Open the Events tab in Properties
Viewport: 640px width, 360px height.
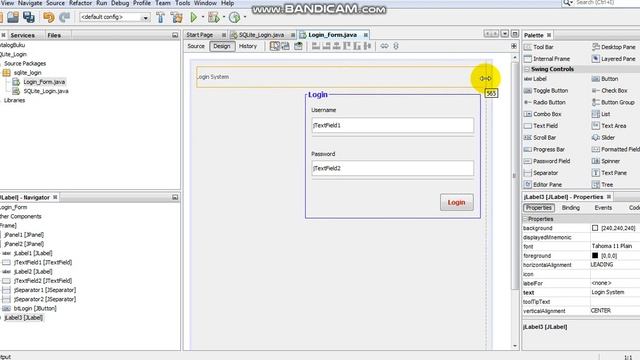603,208
